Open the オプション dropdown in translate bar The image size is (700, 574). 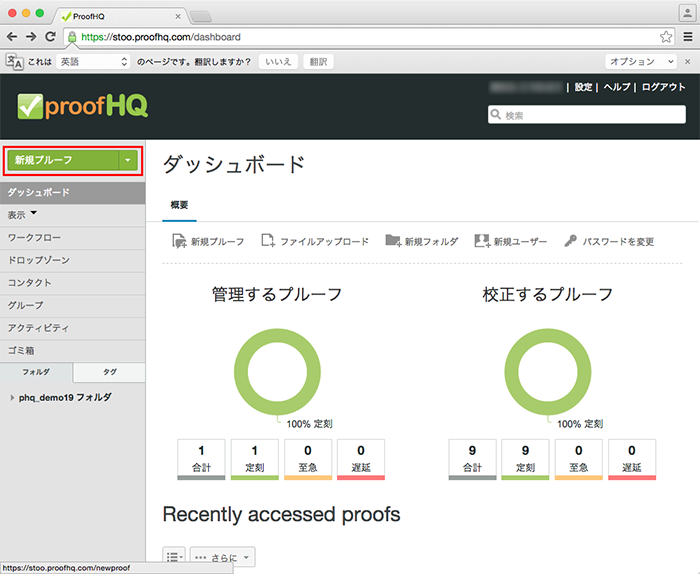[x=641, y=62]
